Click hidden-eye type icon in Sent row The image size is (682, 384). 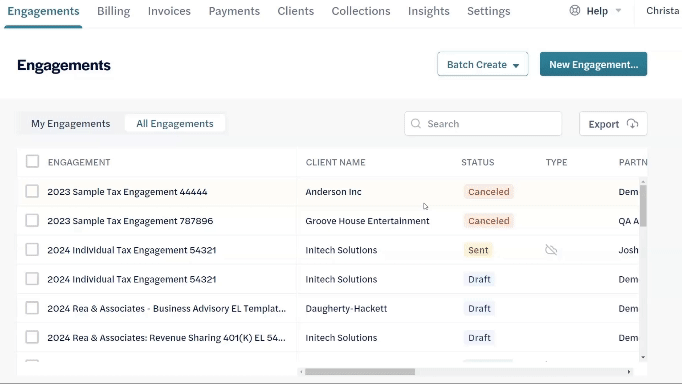tap(551, 250)
